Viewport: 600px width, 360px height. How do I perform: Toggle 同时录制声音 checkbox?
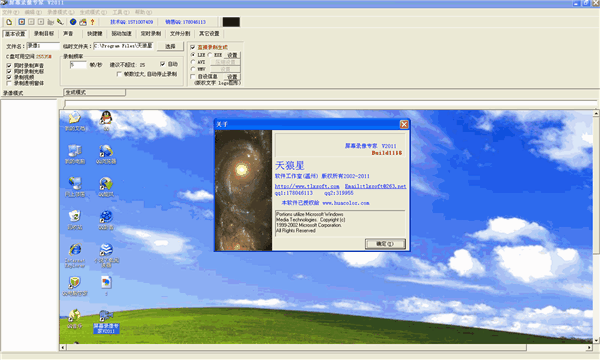click(9, 65)
